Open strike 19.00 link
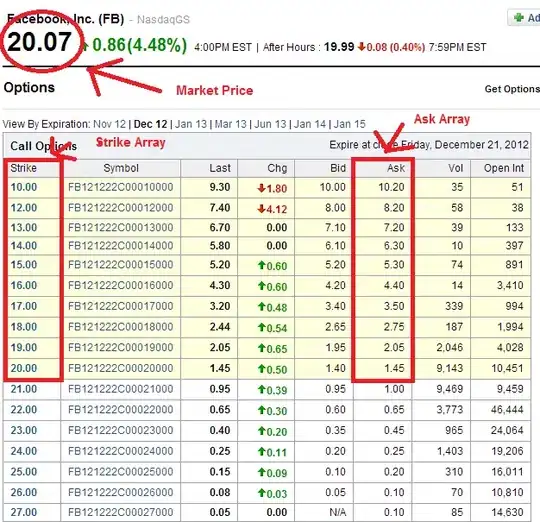The image size is (540, 522). point(23,347)
